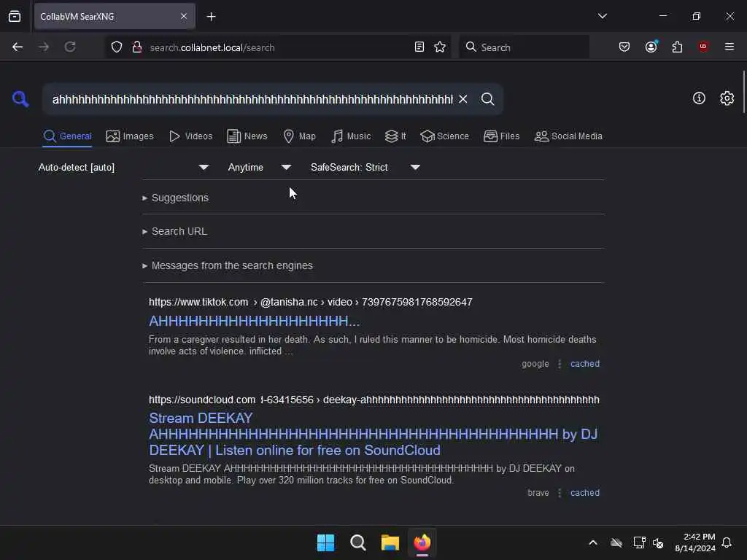
Task: Reload the page
Action: (70, 47)
